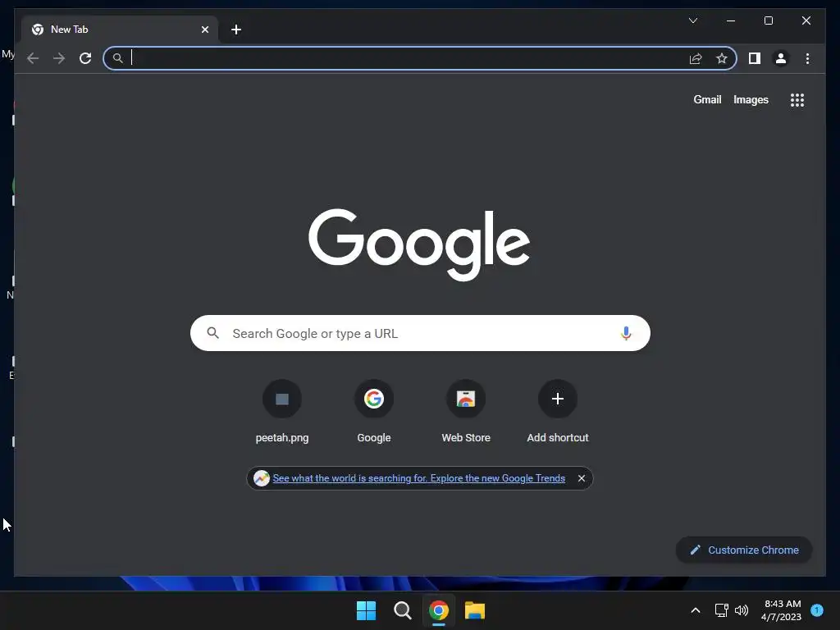
Task: Open the Windows Start menu
Action: 366,610
